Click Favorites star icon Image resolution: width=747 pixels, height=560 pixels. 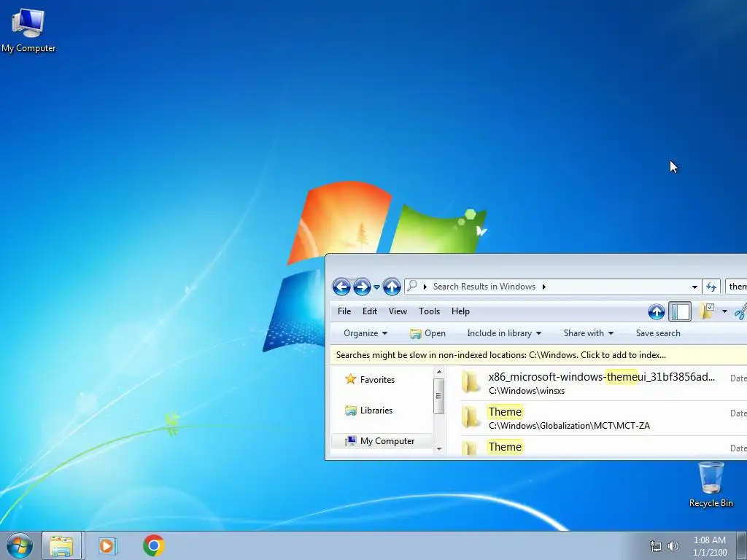(x=351, y=379)
